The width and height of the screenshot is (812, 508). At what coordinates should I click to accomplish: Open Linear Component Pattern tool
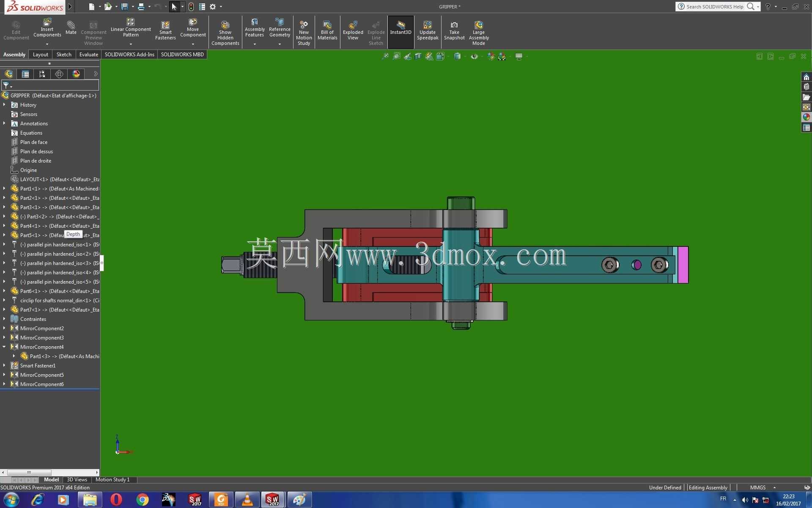coord(131,28)
